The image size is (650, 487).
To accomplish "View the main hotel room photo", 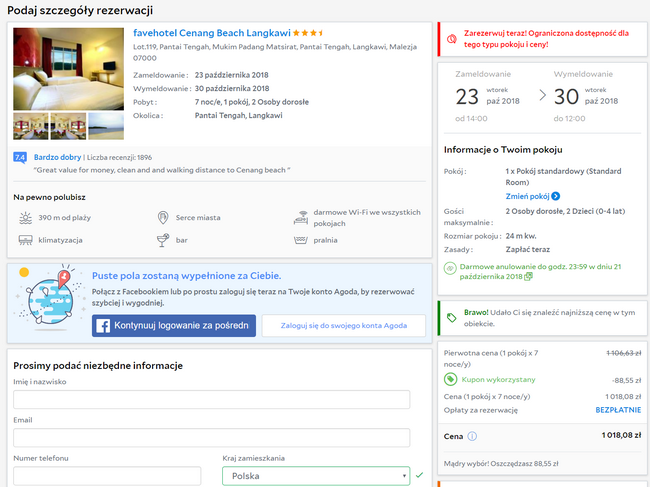I will tap(68, 69).
